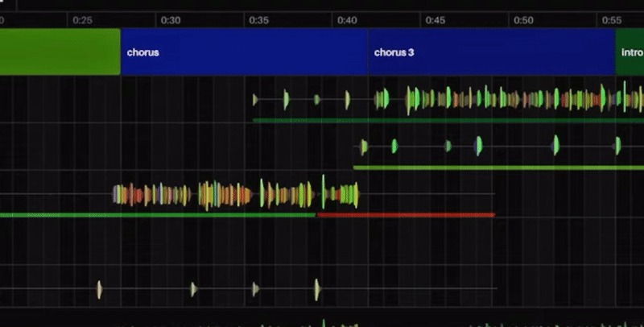
Task: Jump to the 0:45 ruler mark
Action: (x=436, y=20)
